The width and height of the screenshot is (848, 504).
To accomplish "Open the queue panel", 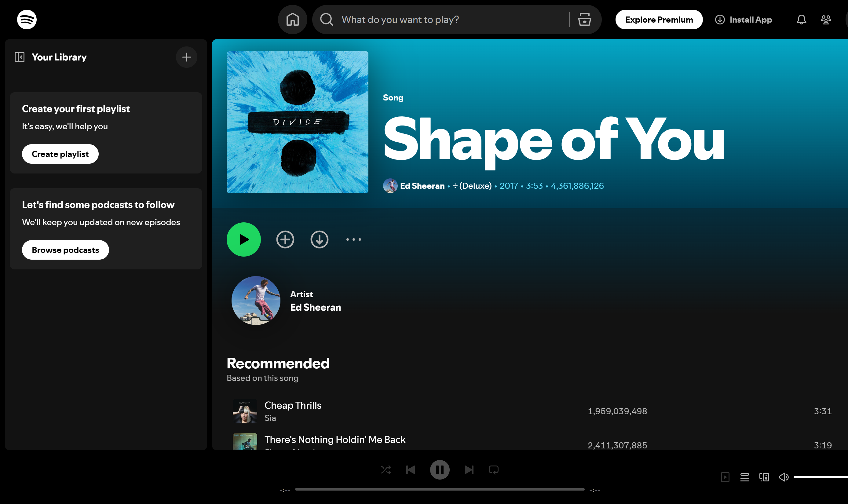I will (x=745, y=477).
